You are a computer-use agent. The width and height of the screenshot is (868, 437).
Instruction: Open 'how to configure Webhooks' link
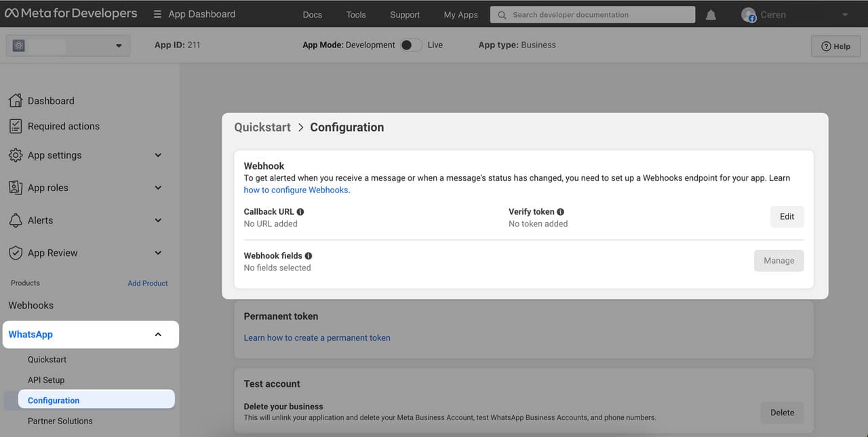[296, 190]
